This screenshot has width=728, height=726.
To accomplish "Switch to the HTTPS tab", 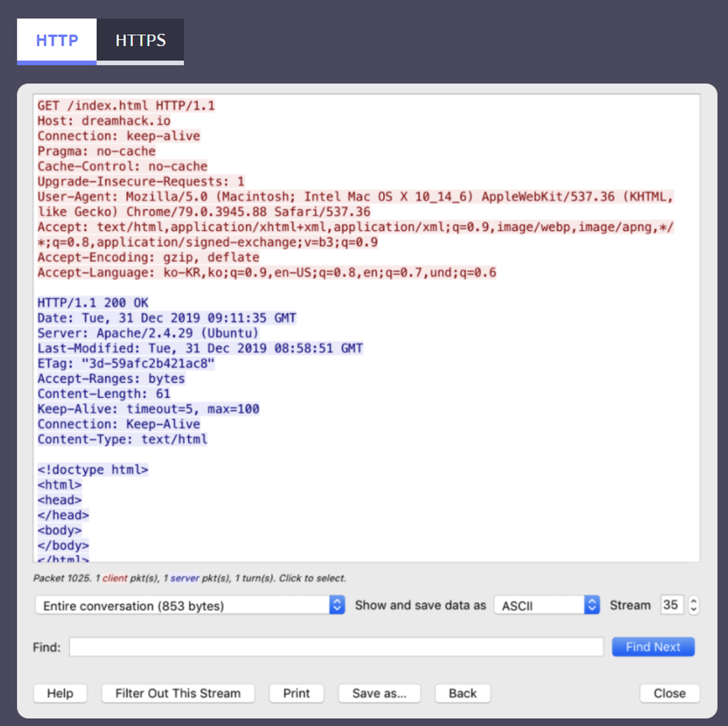I will [140, 40].
